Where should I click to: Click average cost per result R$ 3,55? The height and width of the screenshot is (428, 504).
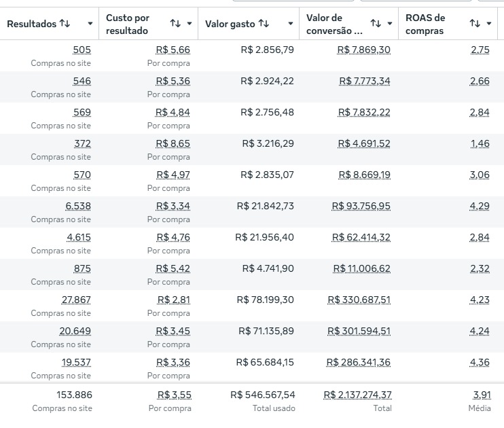[x=175, y=395]
